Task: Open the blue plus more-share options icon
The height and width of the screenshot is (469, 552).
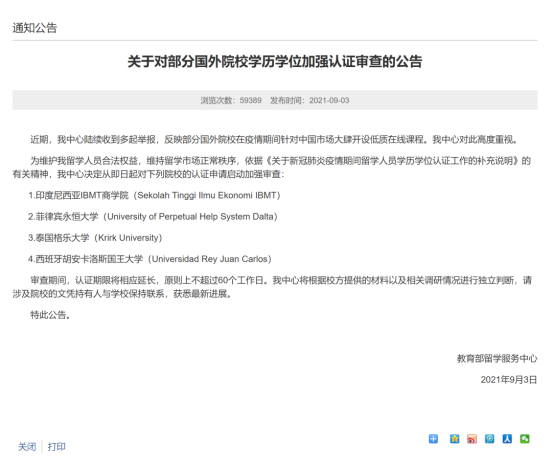Action: point(433,439)
